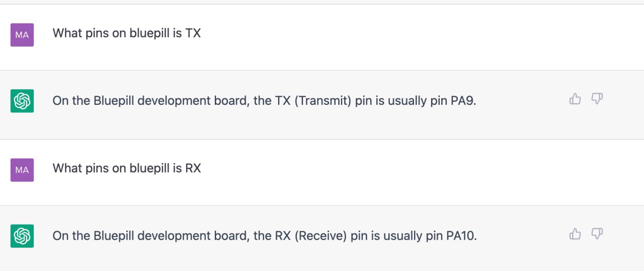This screenshot has height=271, width=644.
Task: Click the word "PA10." in the second answer
Action: 461,236
